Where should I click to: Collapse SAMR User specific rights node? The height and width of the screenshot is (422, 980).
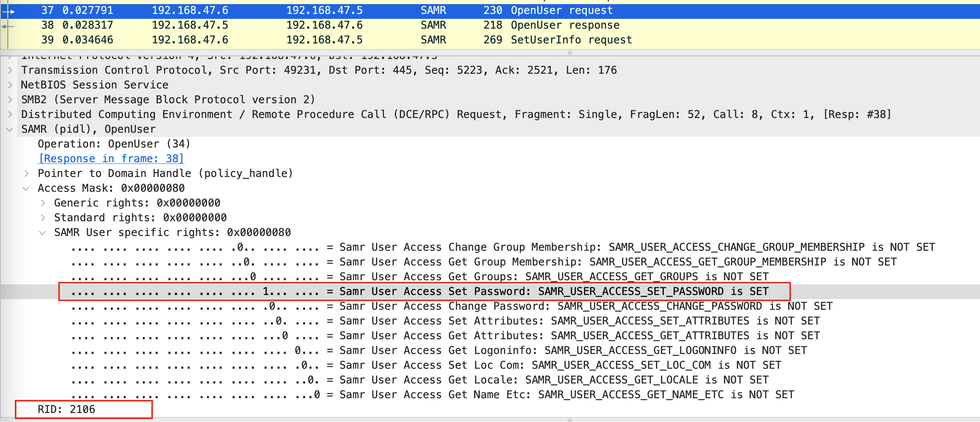[43, 233]
